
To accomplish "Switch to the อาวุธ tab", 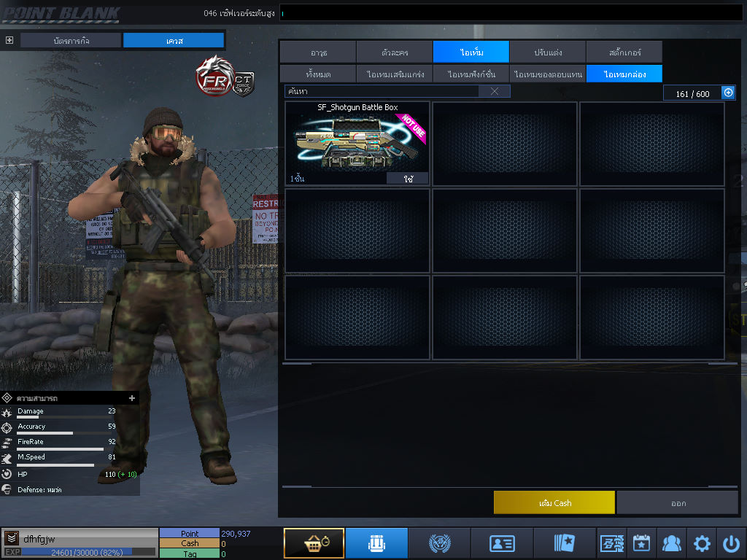I will point(318,52).
